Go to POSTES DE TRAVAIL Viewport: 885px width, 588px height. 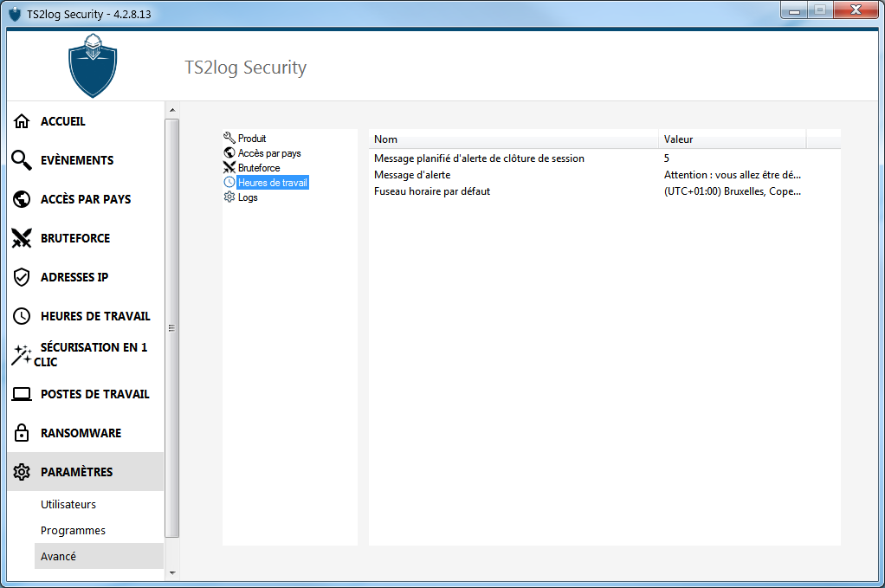(x=86, y=394)
